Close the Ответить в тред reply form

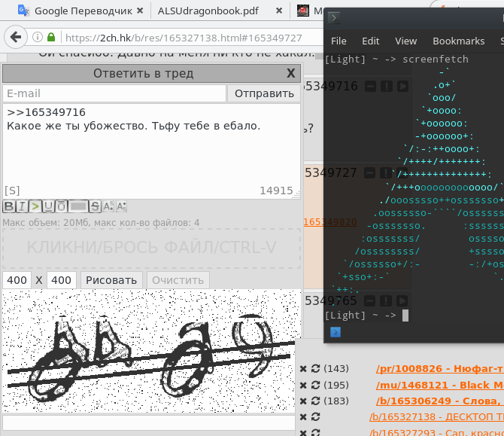[x=290, y=73]
